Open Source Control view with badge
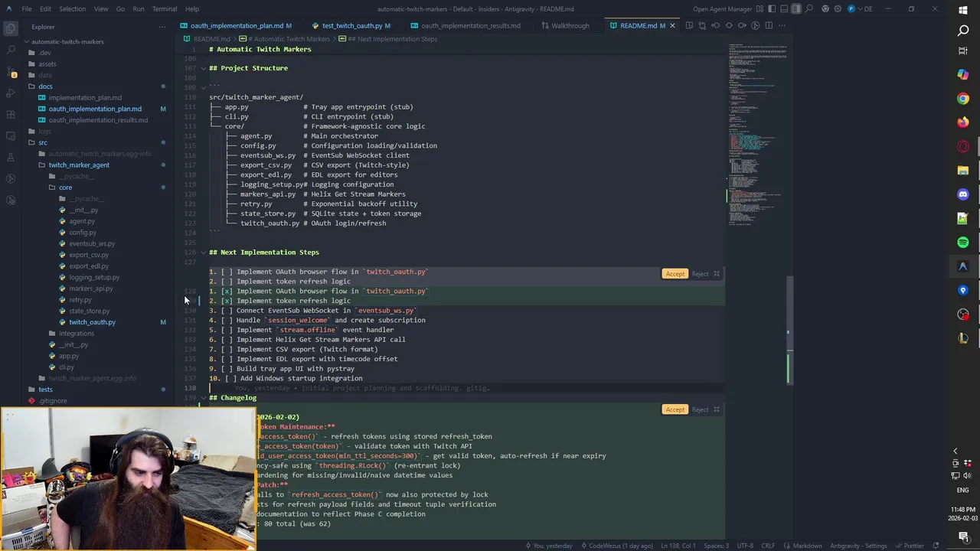 (11, 71)
